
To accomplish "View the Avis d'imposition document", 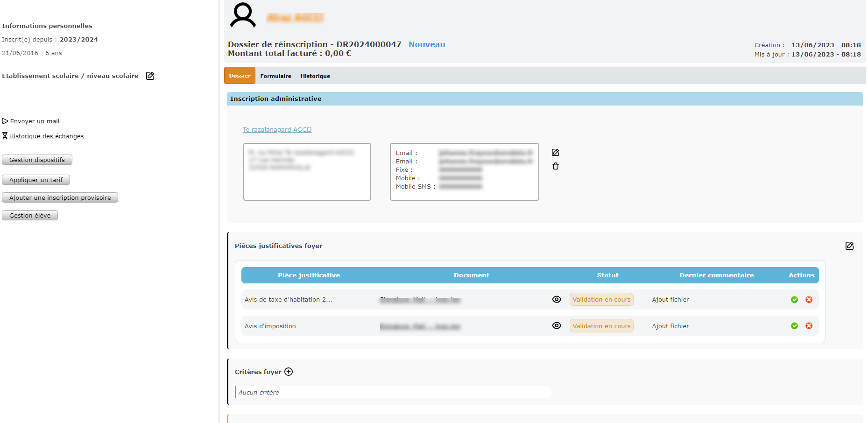I will 557,326.
